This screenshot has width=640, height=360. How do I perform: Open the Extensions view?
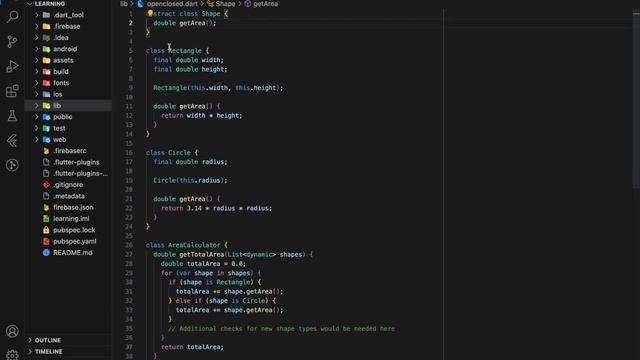pyautogui.click(x=12, y=91)
